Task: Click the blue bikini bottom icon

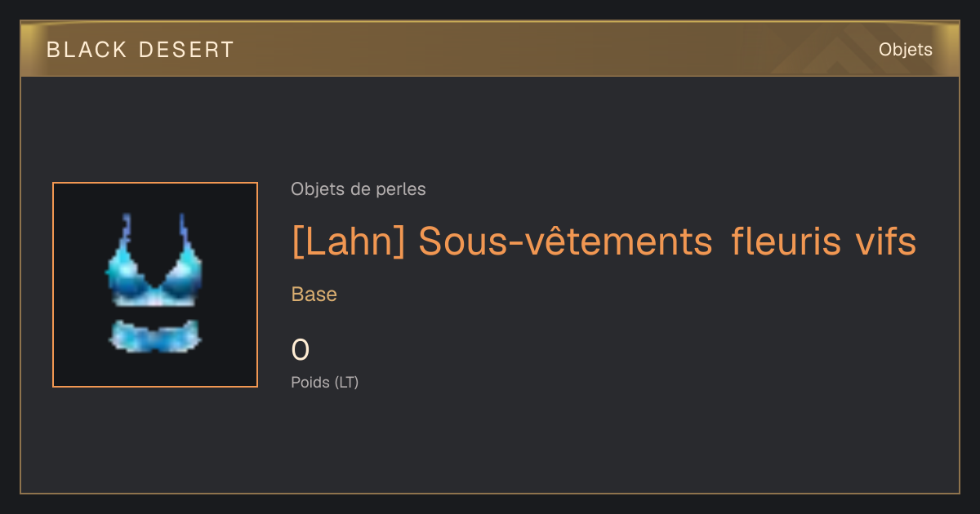Action: tap(154, 336)
